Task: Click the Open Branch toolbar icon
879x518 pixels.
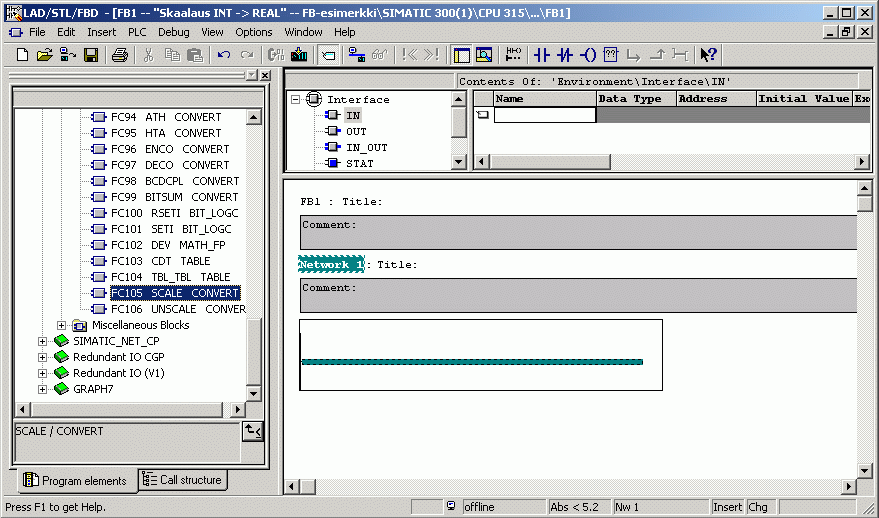Action: click(x=633, y=54)
